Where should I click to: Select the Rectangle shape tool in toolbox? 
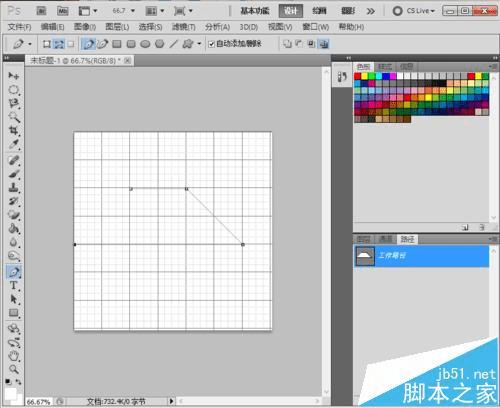(x=13, y=313)
